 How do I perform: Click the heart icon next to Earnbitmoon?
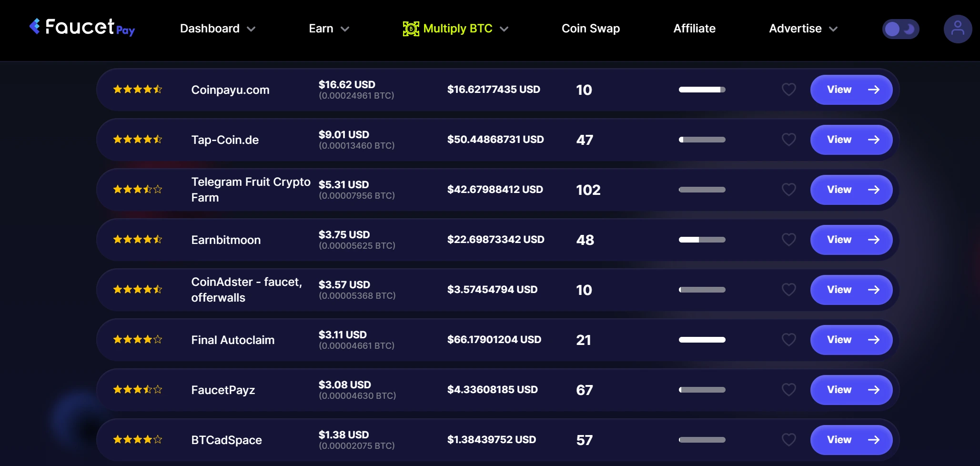788,240
